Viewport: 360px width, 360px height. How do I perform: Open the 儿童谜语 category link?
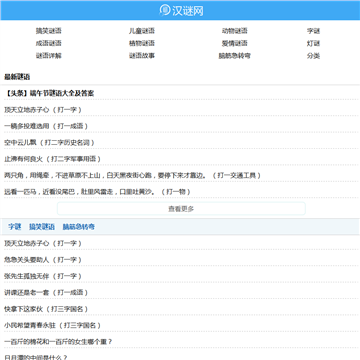[x=142, y=31]
